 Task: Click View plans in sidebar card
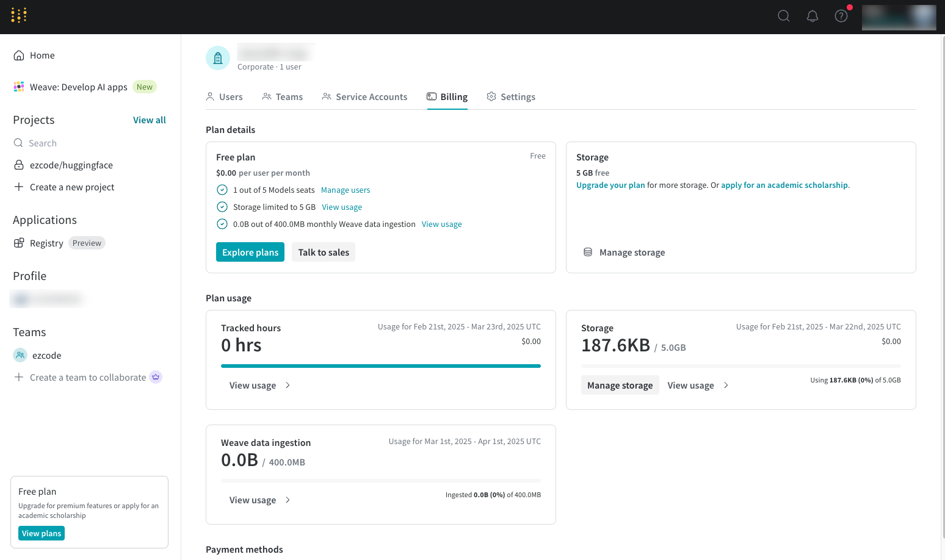(42, 533)
